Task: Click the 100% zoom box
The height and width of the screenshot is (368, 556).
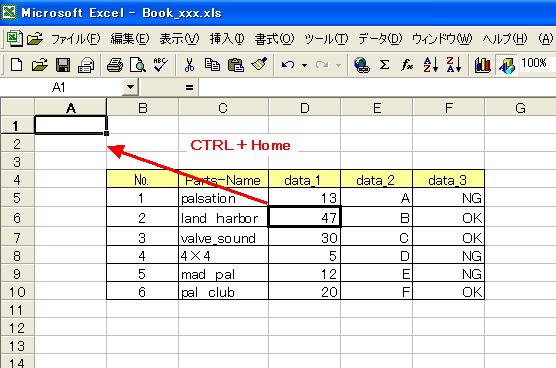Action: tap(536, 64)
